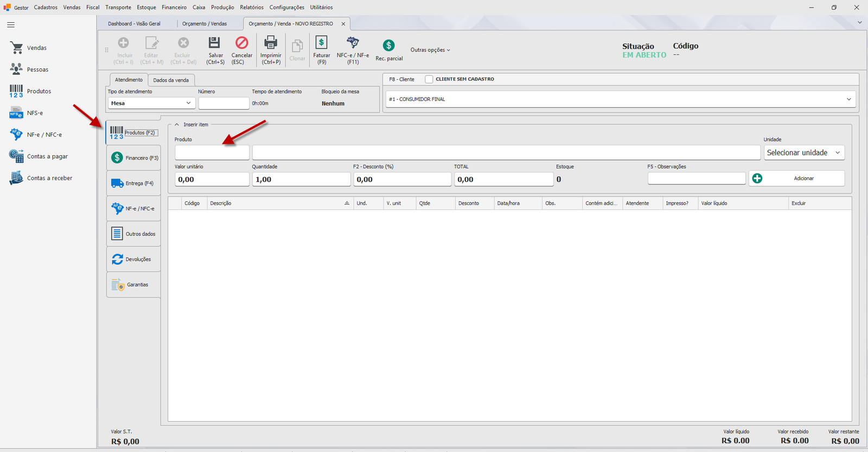
Task: Toggle the hamburger menu in sidebar
Action: coord(11,25)
